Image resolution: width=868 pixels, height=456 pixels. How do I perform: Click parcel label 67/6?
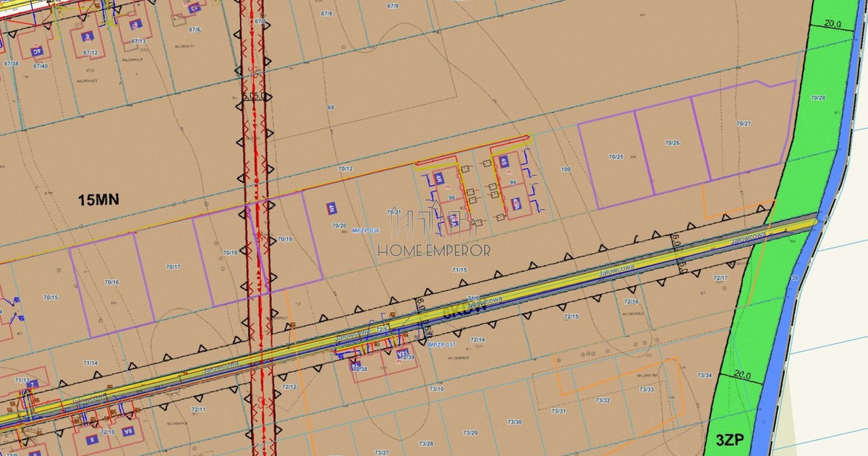coord(194,29)
